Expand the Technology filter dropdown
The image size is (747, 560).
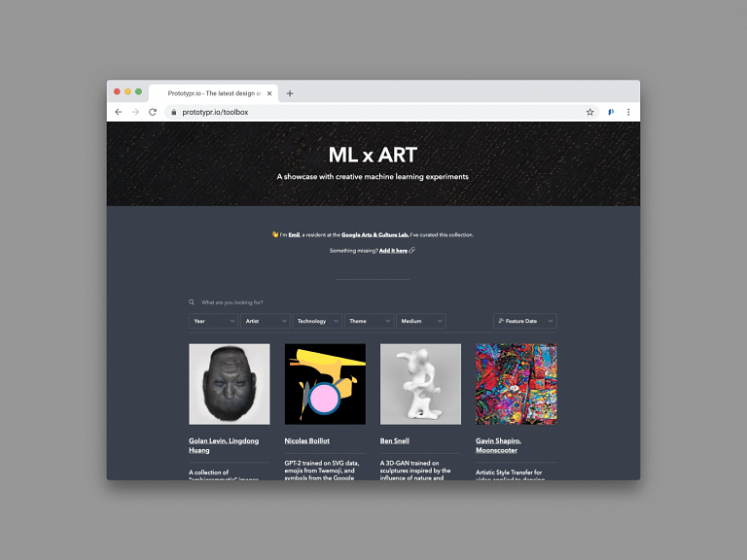tap(317, 321)
